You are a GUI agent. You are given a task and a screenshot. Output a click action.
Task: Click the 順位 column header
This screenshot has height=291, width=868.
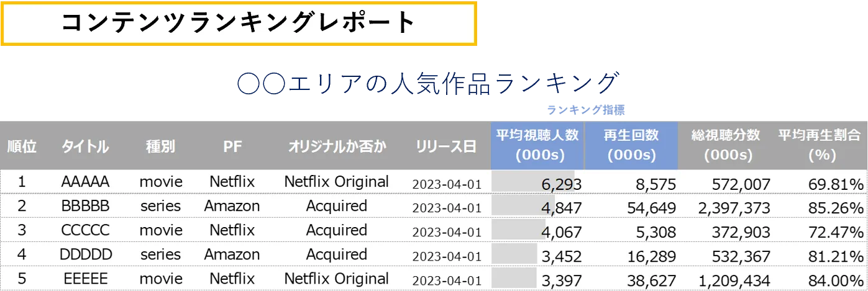point(22,146)
